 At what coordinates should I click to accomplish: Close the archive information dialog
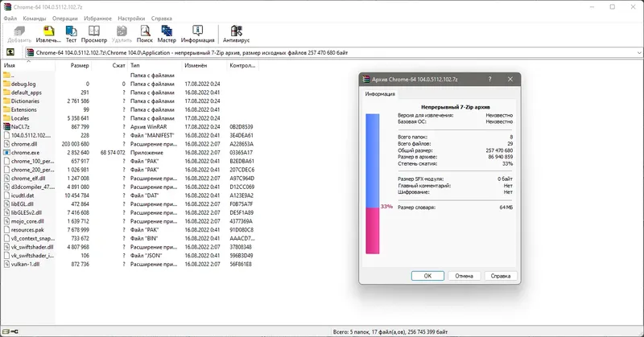click(x=510, y=79)
